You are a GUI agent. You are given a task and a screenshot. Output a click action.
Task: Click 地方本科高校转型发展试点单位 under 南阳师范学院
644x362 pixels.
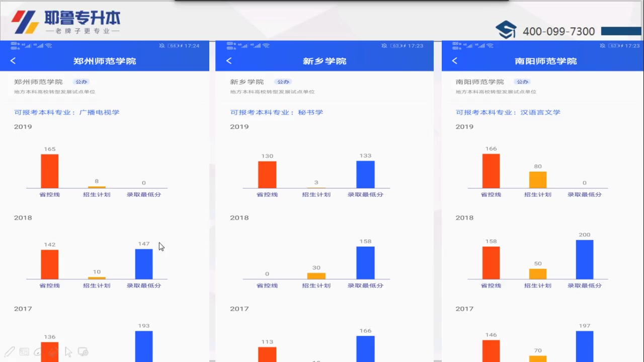point(496,92)
